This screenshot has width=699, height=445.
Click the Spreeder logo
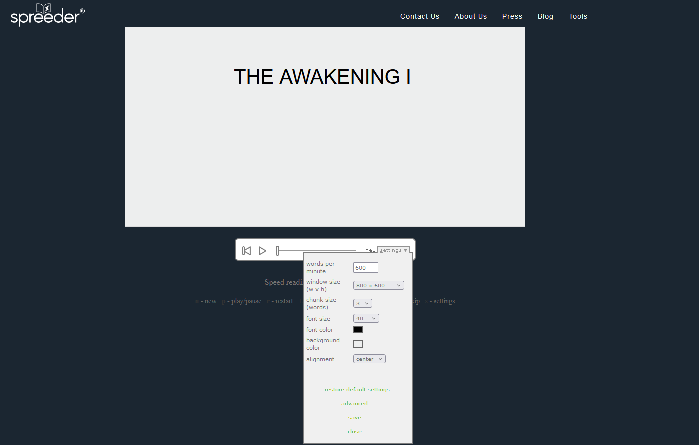tap(47, 14)
